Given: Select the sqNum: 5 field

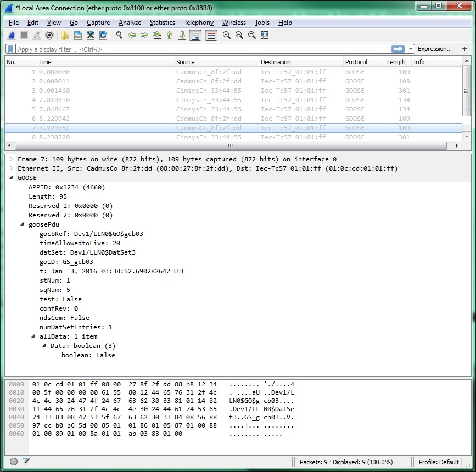Looking at the screenshot, I should coord(55,290).
